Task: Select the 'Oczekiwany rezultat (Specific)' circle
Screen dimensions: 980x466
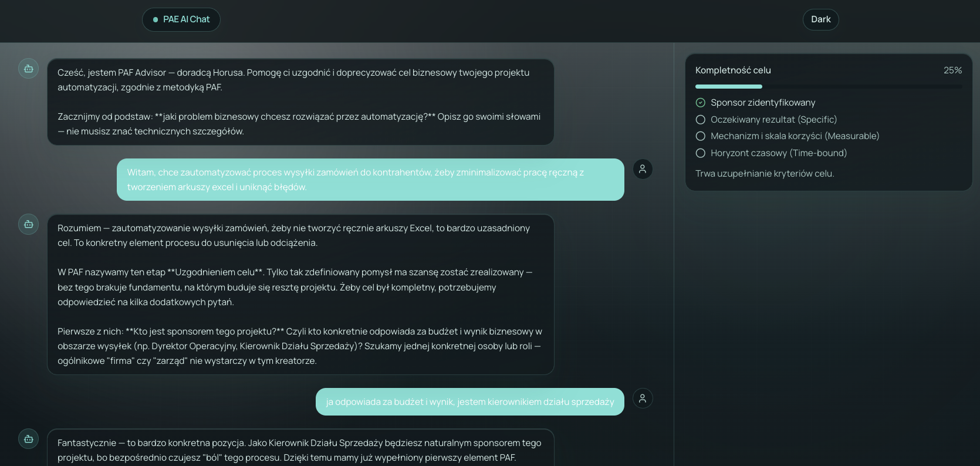Action: pyautogui.click(x=700, y=120)
